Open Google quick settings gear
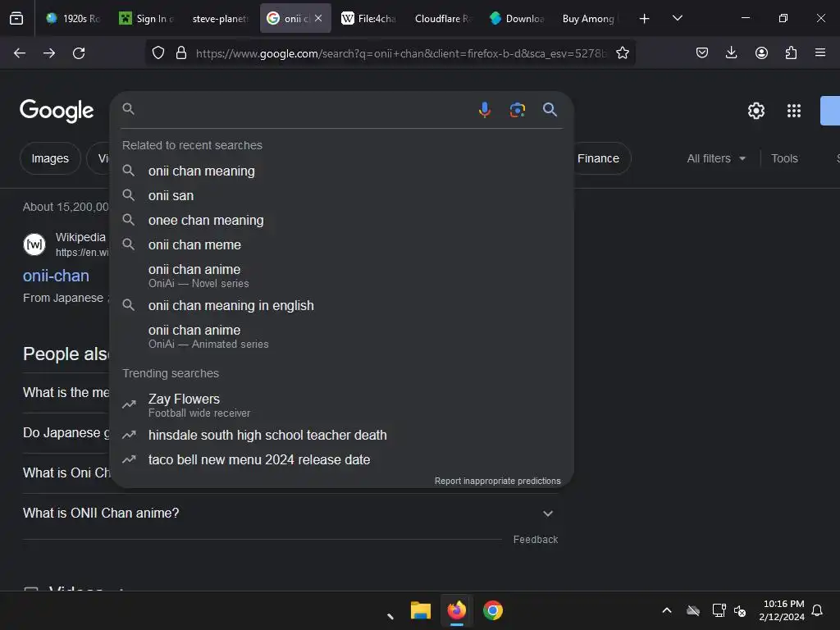This screenshot has width=840, height=630. 756,111
